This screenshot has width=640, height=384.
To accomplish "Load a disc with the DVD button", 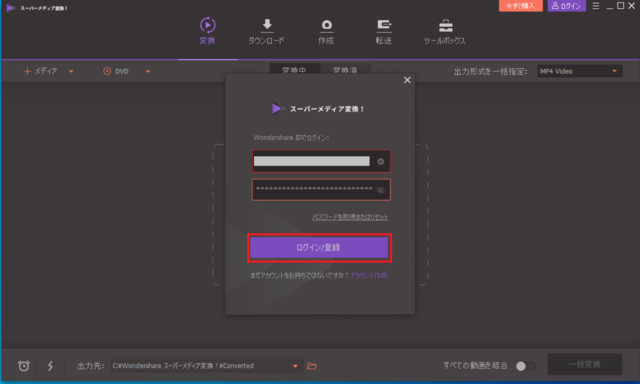I will pyautogui.click(x=116, y=71).
